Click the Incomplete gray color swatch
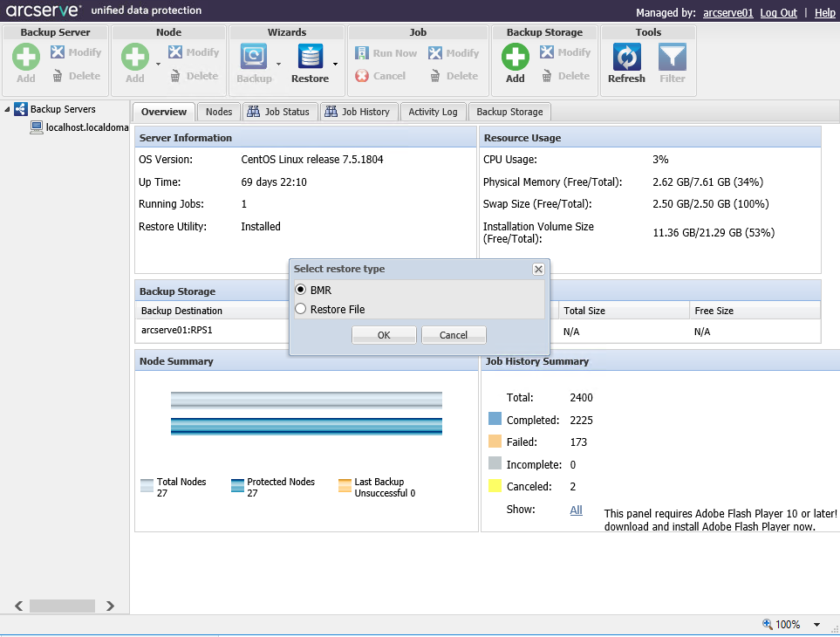840x637 pixels. pos(495,462)
